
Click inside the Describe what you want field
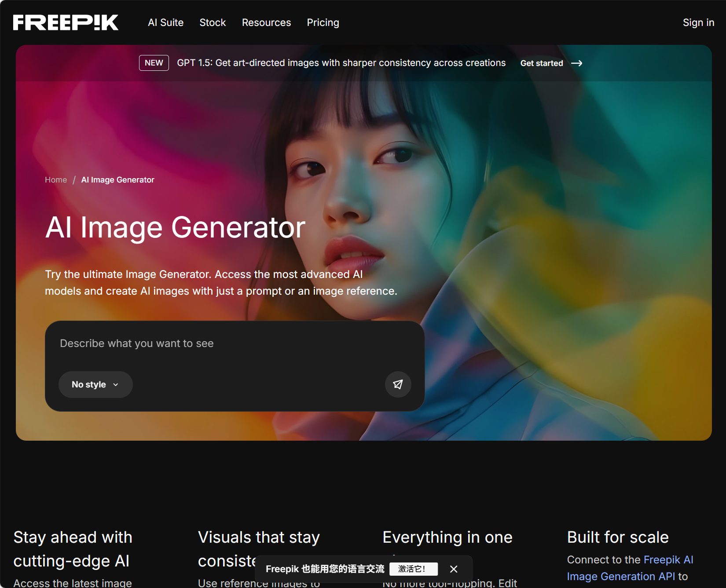tap(176, 343)
